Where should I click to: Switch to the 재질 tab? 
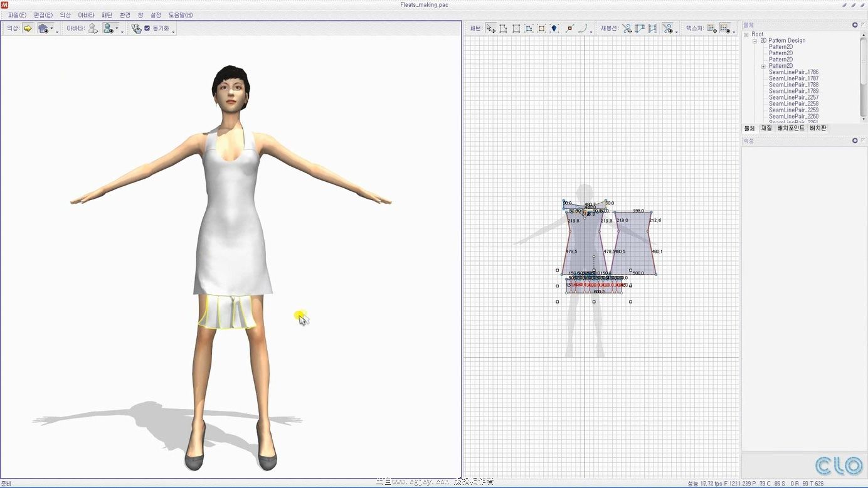click(766, 128)
